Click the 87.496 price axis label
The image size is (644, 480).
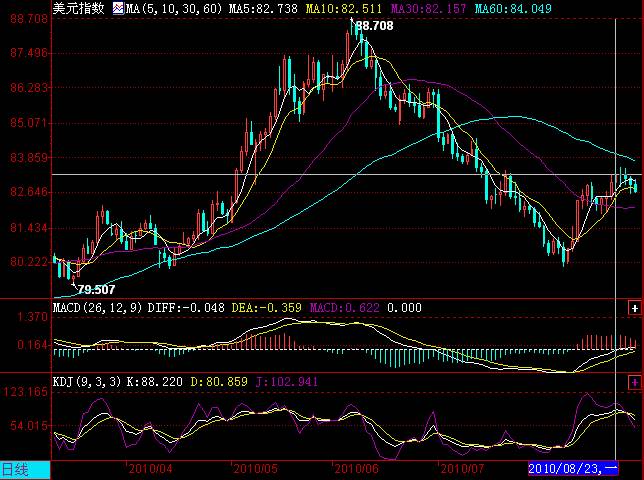pyautogui.click(x=29, y=53)
